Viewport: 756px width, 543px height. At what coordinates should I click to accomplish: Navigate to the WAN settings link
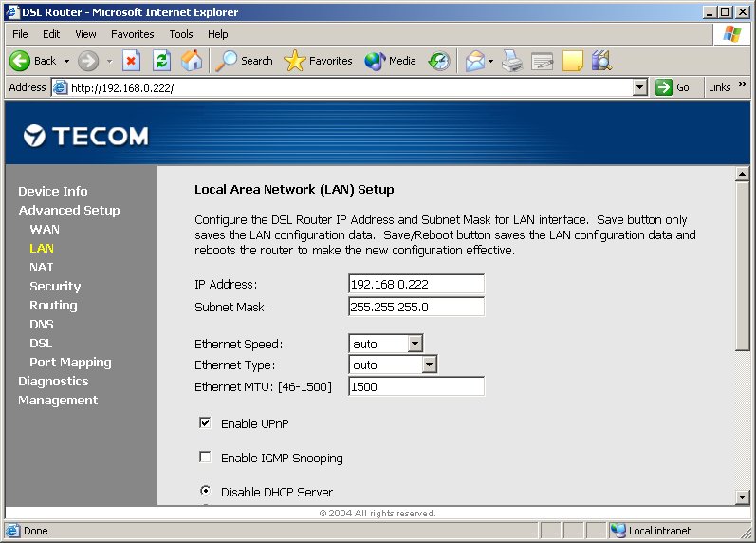45,229
